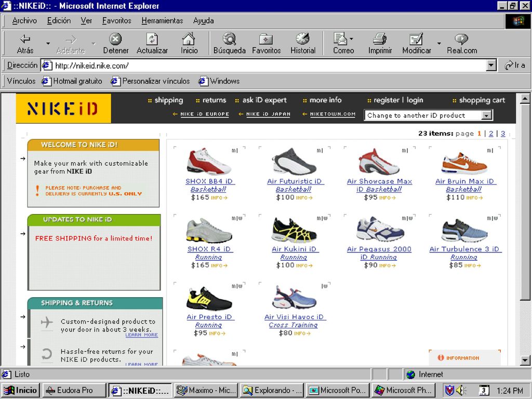This screenshot has height=399, width=532.
Task: Click the Real.com toolbar icon
Action: 461,39
